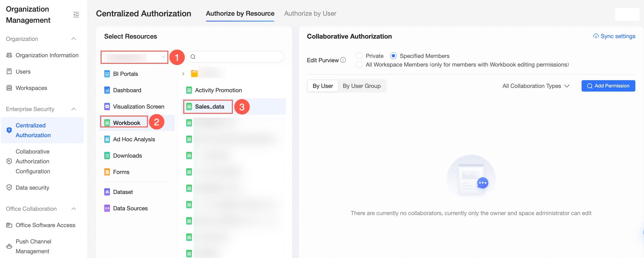
Task: Click the Activity Promotion workbook icon
Action: (x=189, y=90)
